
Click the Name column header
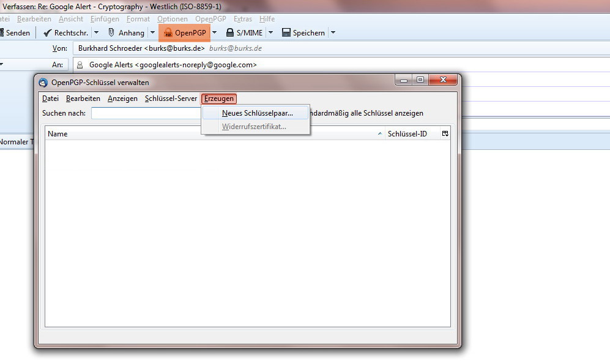click(x=215, y=134)
